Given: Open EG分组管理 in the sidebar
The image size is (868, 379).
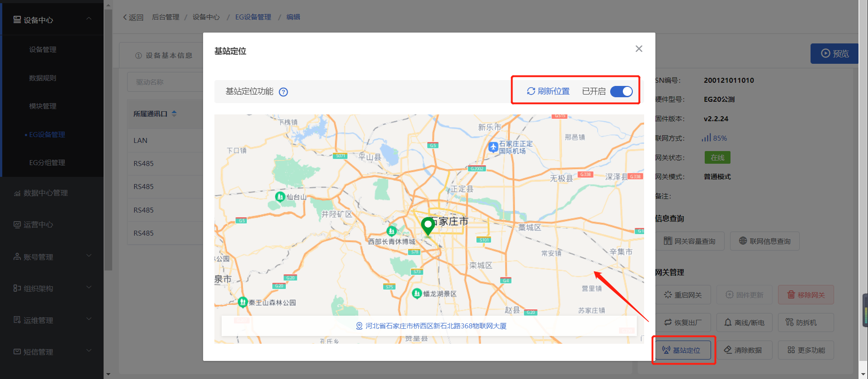Looking at the screenshot, I should tap(47, 162).
